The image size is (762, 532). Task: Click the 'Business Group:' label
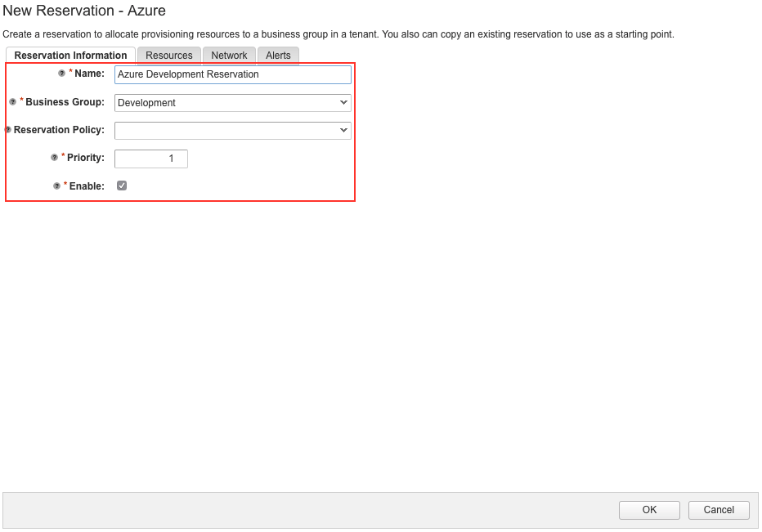point(65,102)
